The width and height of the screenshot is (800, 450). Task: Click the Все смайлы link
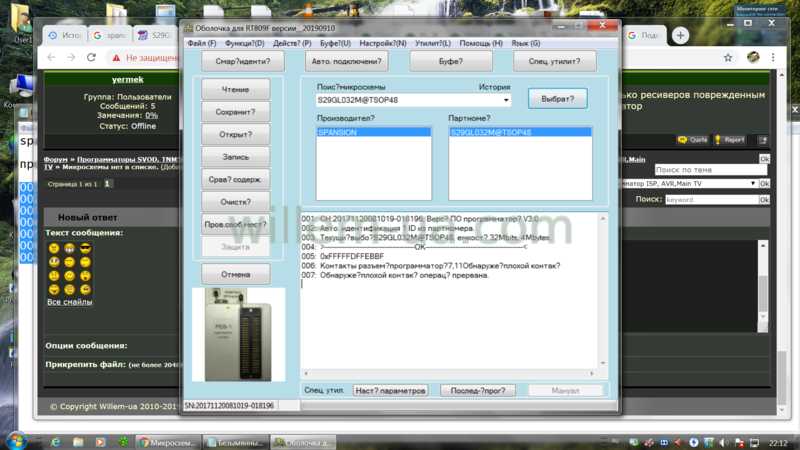(x=69, y=302)
